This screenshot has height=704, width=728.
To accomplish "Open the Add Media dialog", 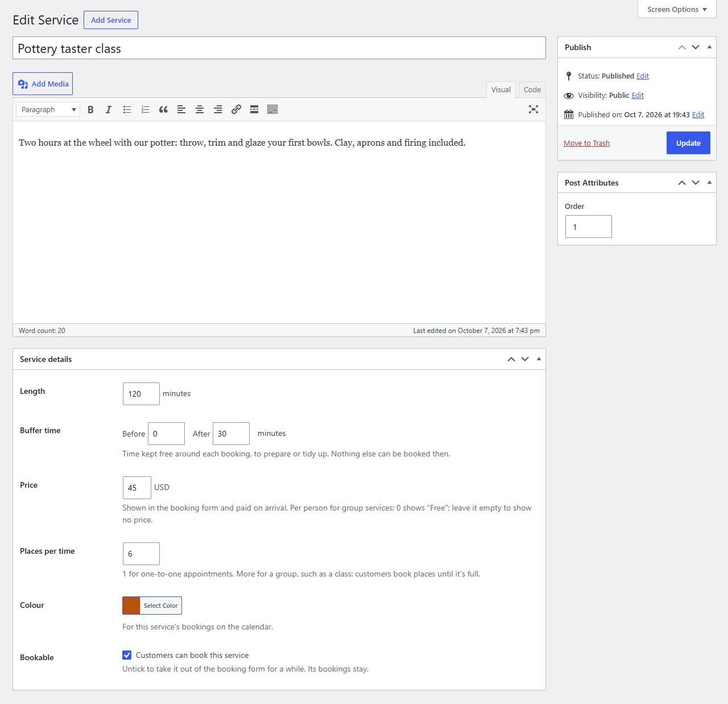I will point(43,84).
